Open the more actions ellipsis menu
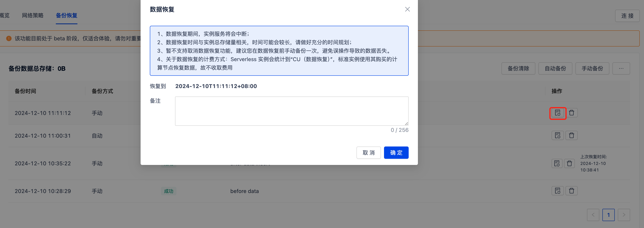The image size is (644, 228). point(621,69)
